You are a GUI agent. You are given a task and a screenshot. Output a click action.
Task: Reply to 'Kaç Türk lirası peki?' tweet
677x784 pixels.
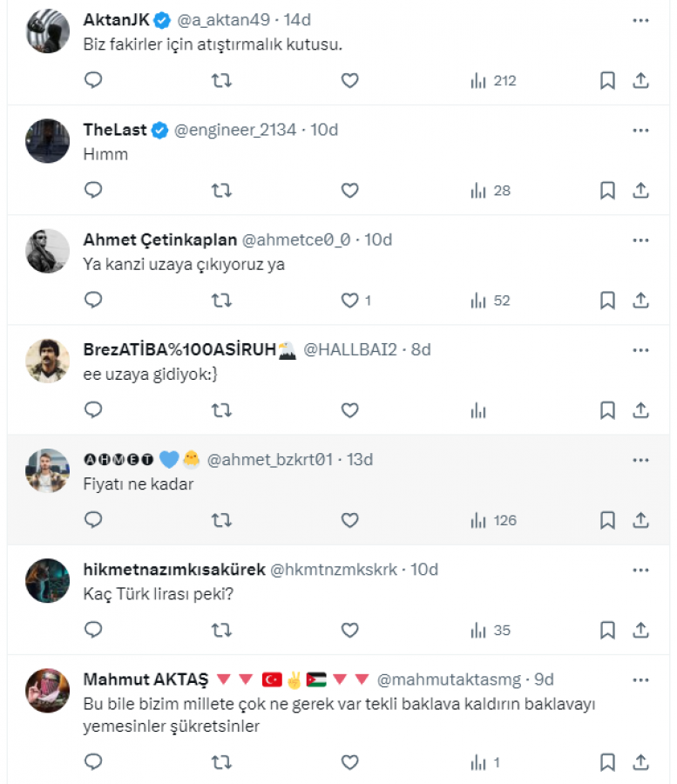93,630
